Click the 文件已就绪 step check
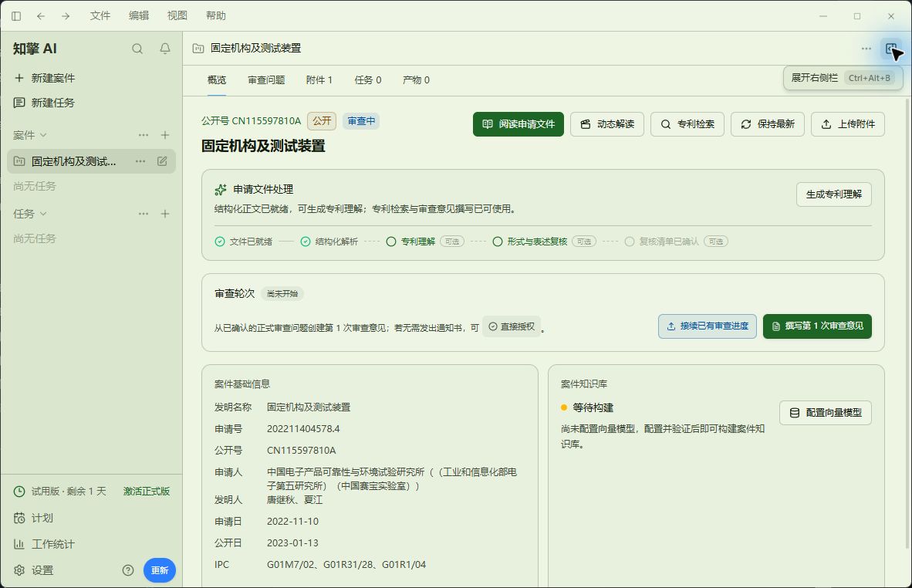The width and height of the screenshot is (912, 588). 220,242
